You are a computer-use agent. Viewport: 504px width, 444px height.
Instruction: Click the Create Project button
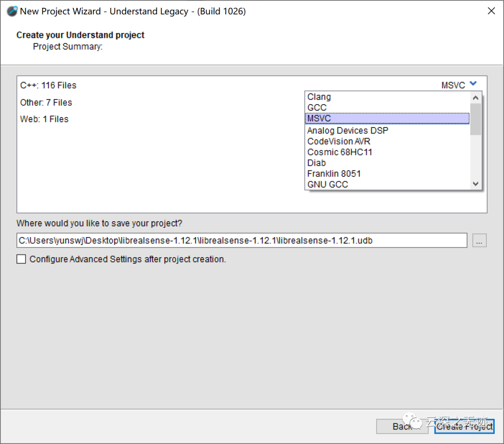(464, 426)
